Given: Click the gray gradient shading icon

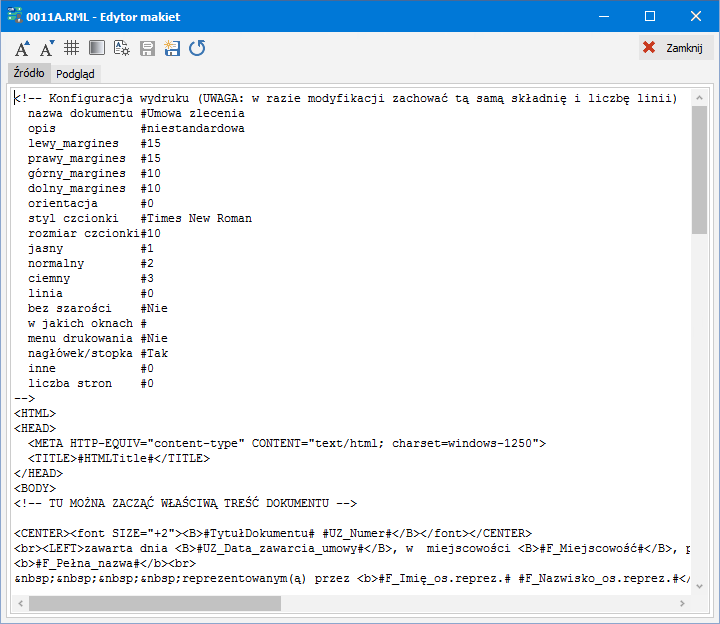Looking at the screenshot, I should pos(97,48).
